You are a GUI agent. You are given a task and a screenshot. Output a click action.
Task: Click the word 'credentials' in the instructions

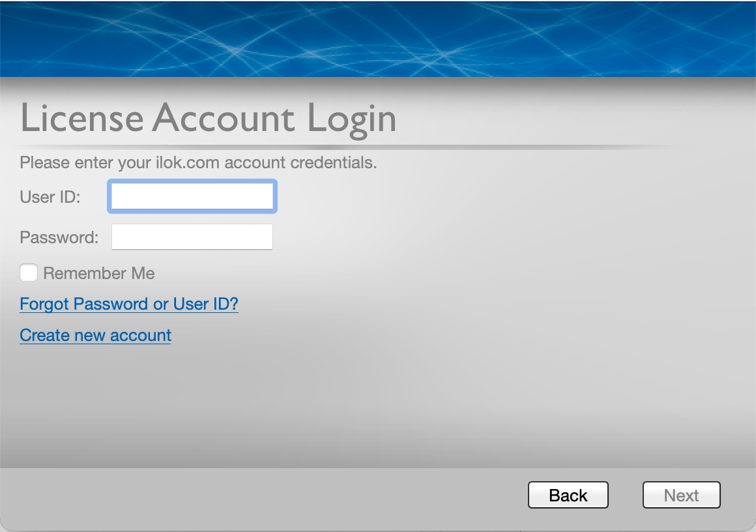pyautogui.click(x=332, y=162)
